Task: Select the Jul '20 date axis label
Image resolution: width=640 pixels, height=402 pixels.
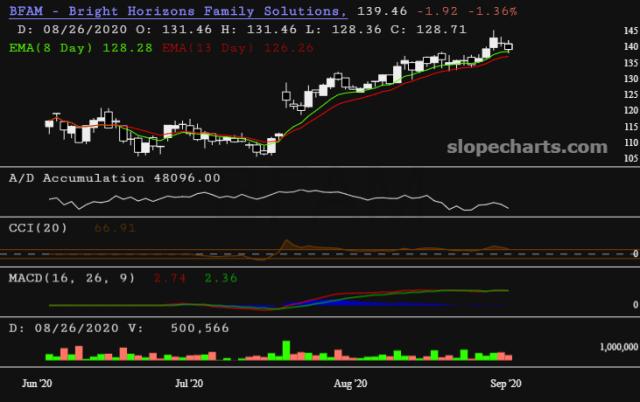Action: coord(189,383)
